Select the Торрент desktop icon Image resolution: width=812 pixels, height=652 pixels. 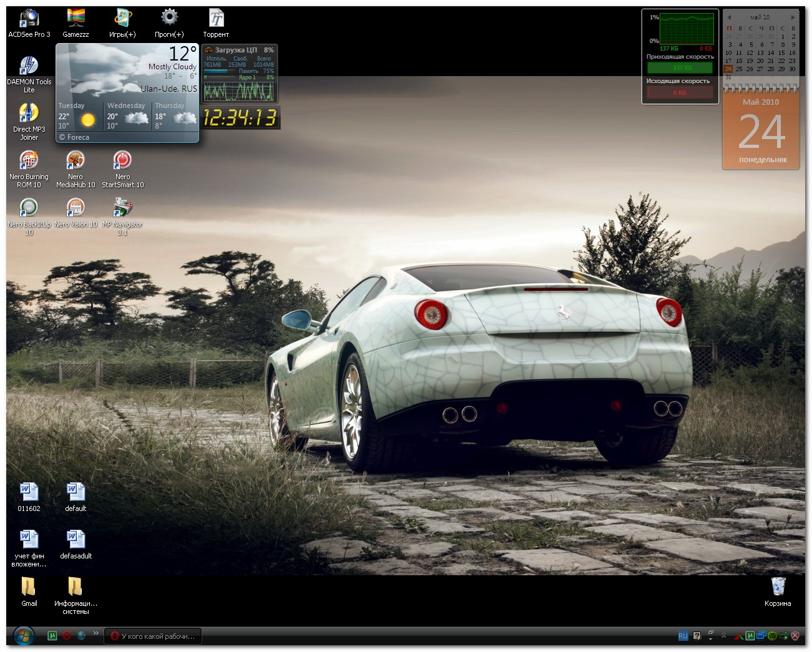coord(216,19)
